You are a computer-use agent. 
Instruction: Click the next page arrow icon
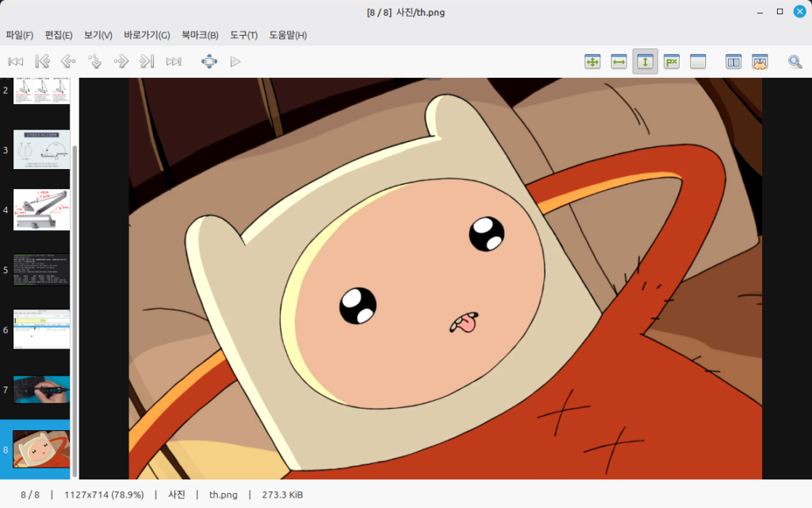coord(121,61)
